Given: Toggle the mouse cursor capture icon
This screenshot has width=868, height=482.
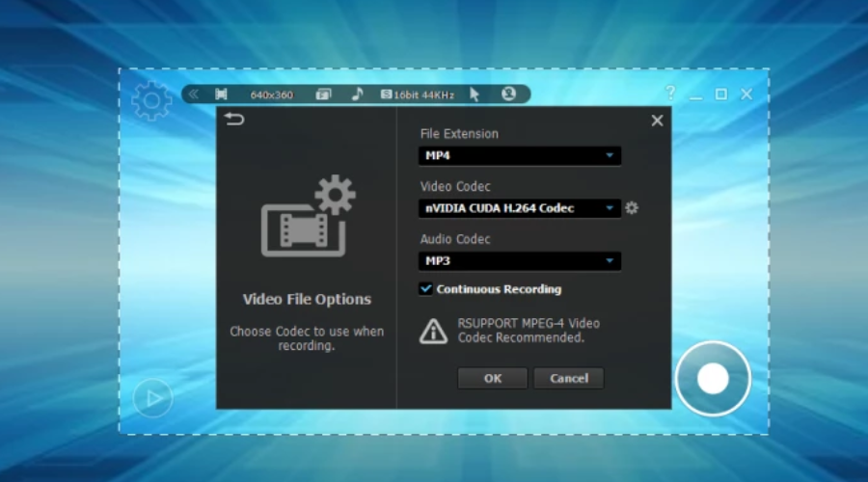Looking at the screenshot, I should click(475, 94).
